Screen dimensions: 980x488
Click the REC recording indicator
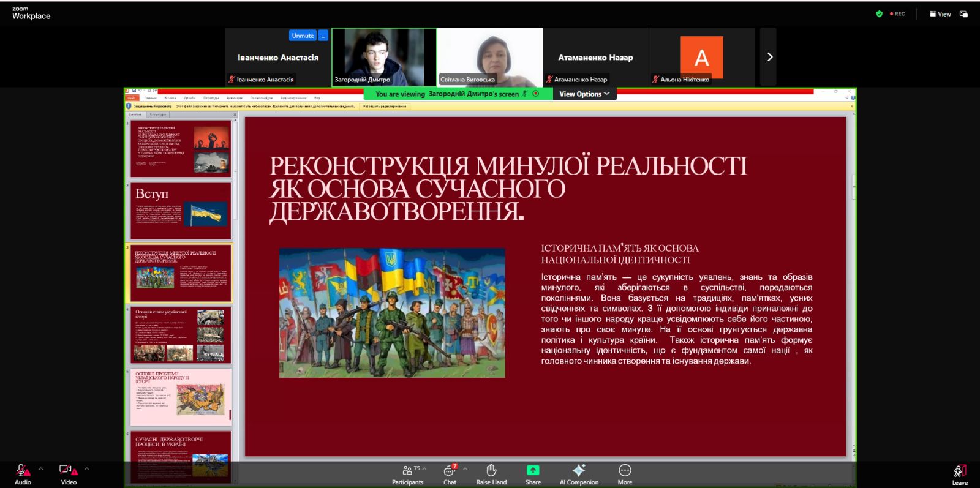(x=897, y=13)
